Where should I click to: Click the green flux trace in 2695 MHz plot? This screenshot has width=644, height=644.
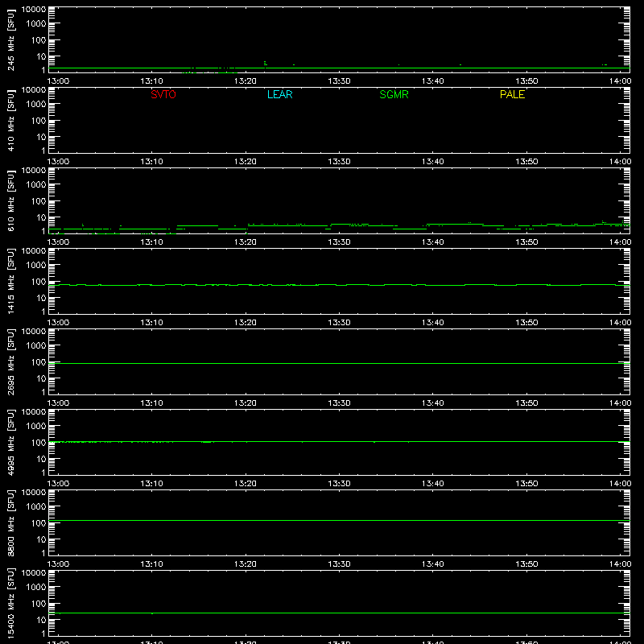(339, 364)
